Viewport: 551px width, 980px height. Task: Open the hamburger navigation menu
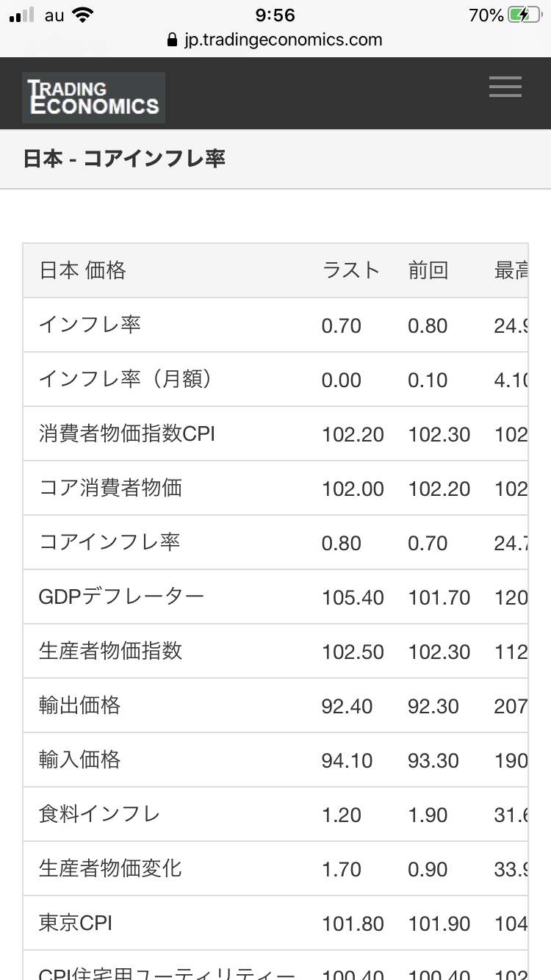(505, 88)
